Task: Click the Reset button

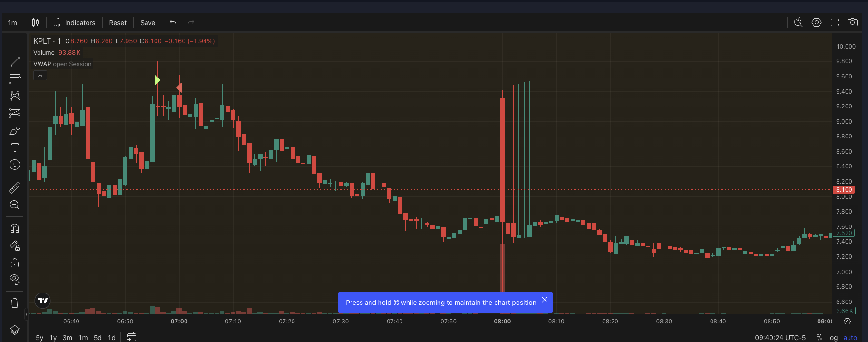Action: (117, 23)
